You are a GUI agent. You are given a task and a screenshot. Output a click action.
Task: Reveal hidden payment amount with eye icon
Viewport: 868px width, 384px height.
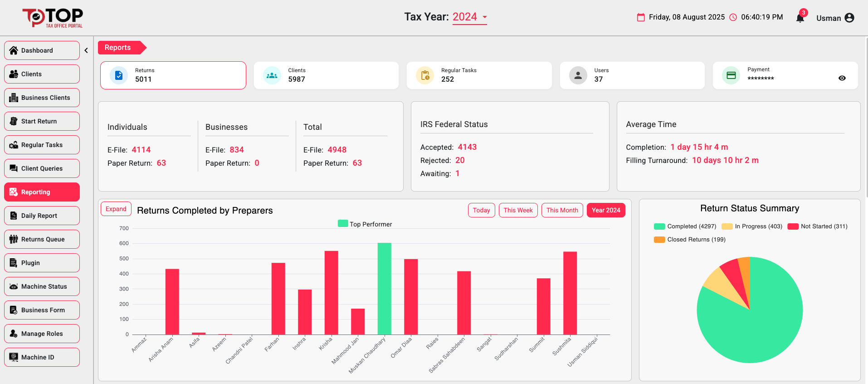pos(842,78)
